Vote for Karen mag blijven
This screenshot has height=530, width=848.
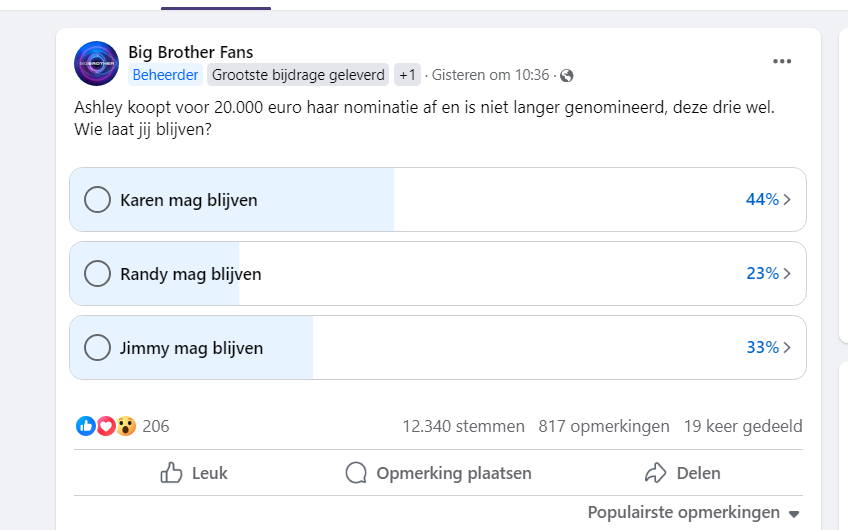(x=97, y=200)
